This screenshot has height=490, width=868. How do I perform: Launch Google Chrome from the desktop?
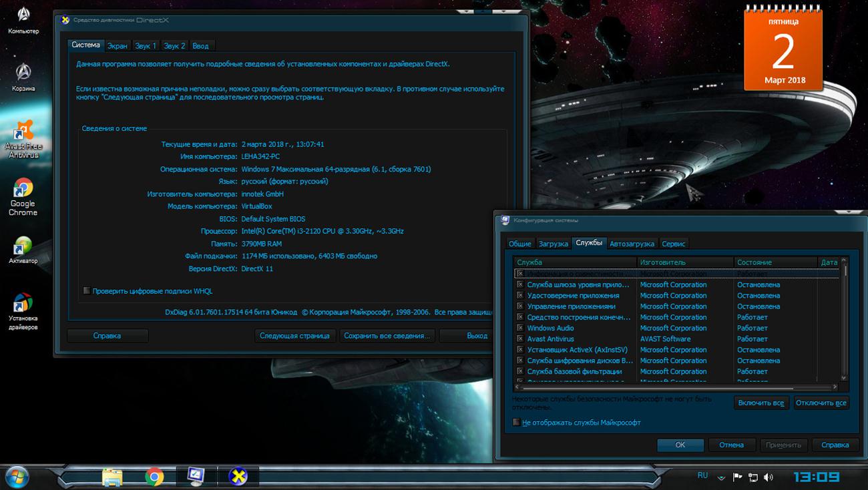point(23,197)
